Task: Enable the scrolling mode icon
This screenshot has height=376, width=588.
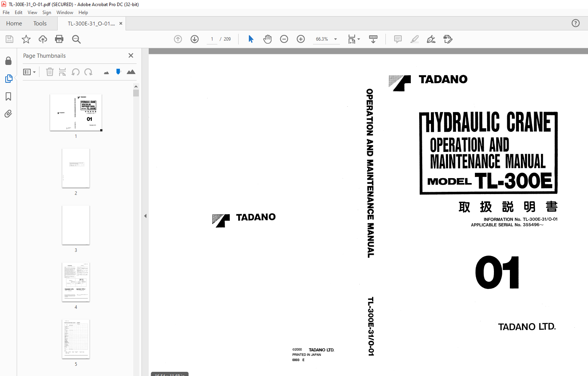Action: point(373,39)
